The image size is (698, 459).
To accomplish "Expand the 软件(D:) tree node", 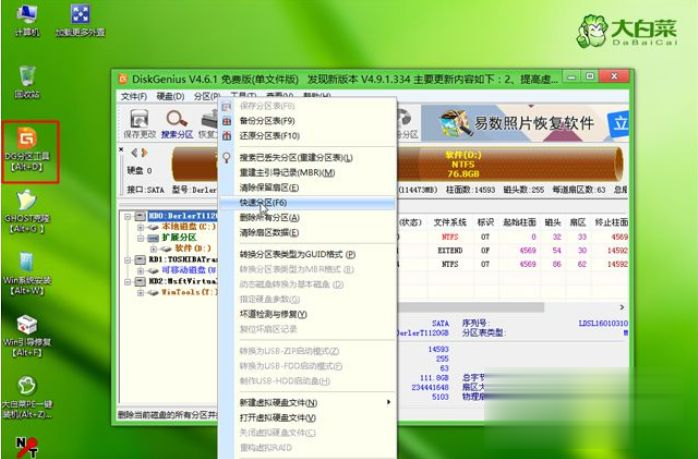I will point(154,248).
